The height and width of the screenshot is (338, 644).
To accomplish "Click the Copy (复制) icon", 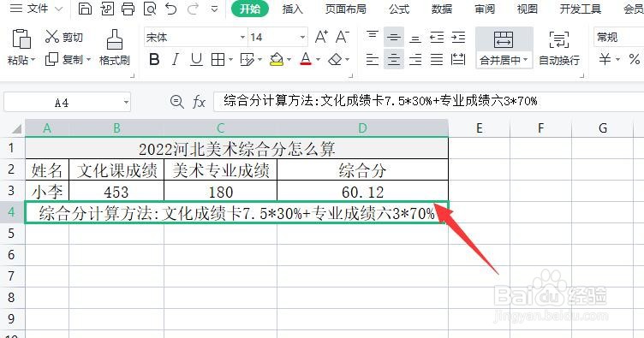I will click(x=51, y=59).
